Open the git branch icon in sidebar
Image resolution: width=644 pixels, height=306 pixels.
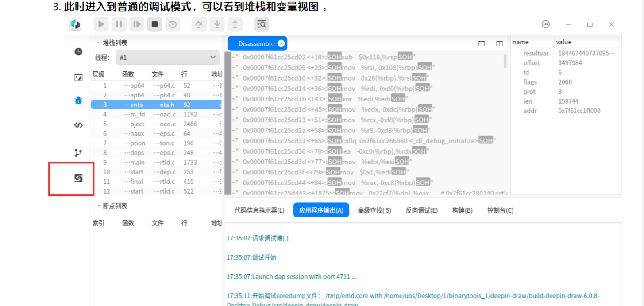coord(78,153)
